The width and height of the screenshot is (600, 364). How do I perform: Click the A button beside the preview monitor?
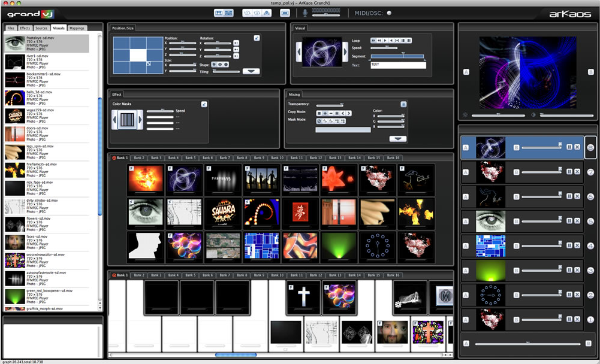466,72
